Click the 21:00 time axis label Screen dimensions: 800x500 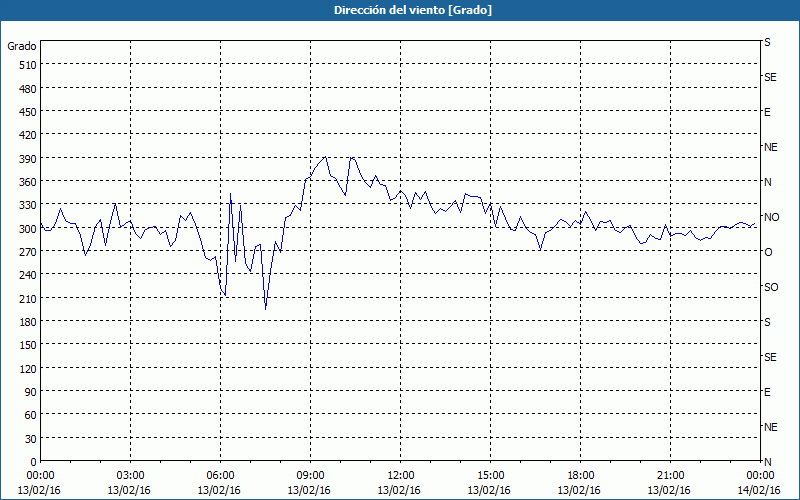670,476
